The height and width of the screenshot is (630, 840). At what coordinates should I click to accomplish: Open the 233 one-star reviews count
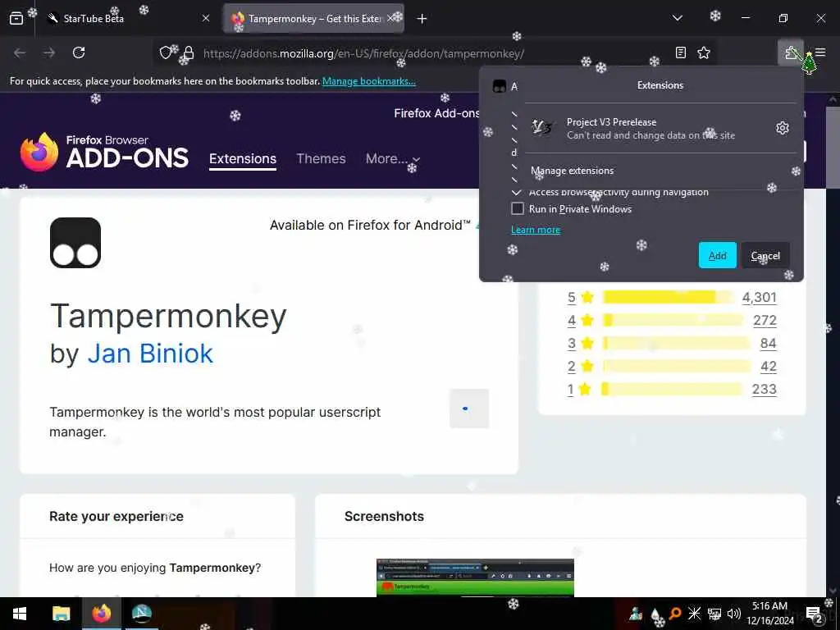point(764,390)
